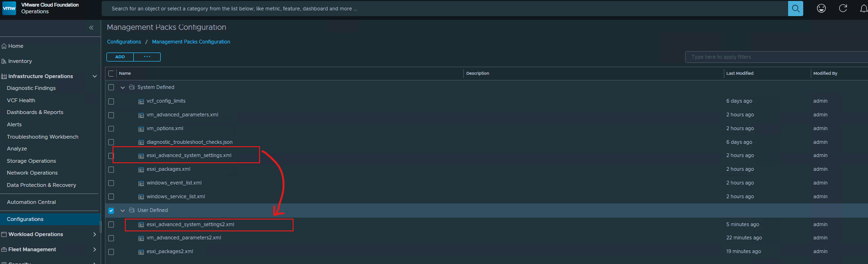Toggle the select-all checkbox in table header
This screenshot has height=264, width=868.
111,73
